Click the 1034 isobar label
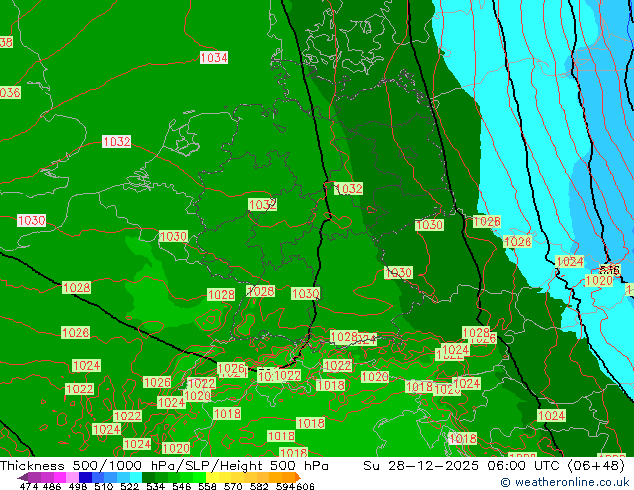Viewport: 634px width, 490px height. pos(214,58)
